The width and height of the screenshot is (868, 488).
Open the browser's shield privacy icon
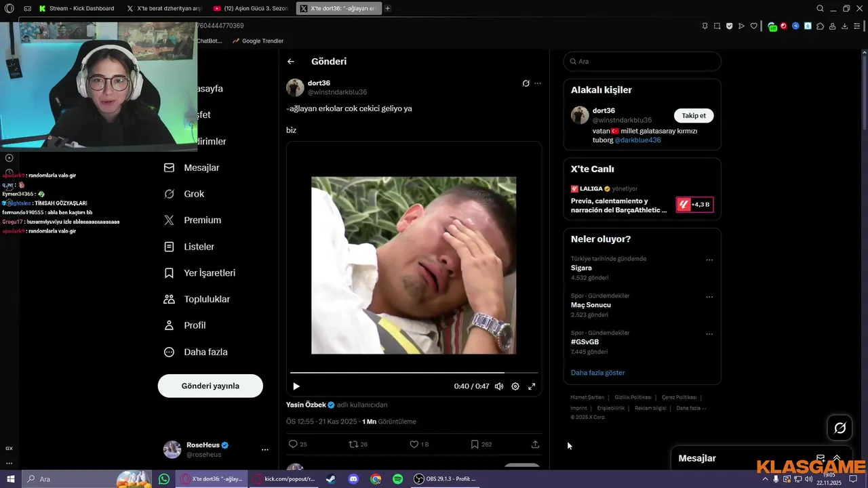click(x=730, y=26)
